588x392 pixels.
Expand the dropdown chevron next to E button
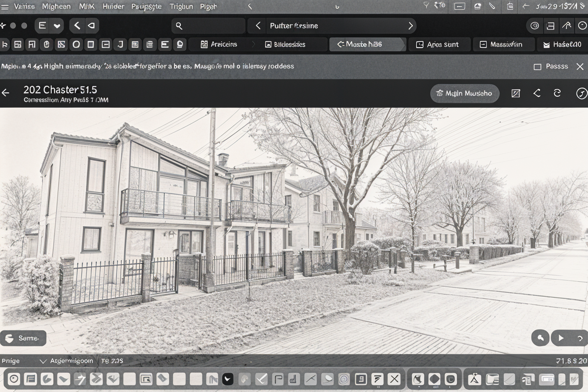tap(57, 26)
